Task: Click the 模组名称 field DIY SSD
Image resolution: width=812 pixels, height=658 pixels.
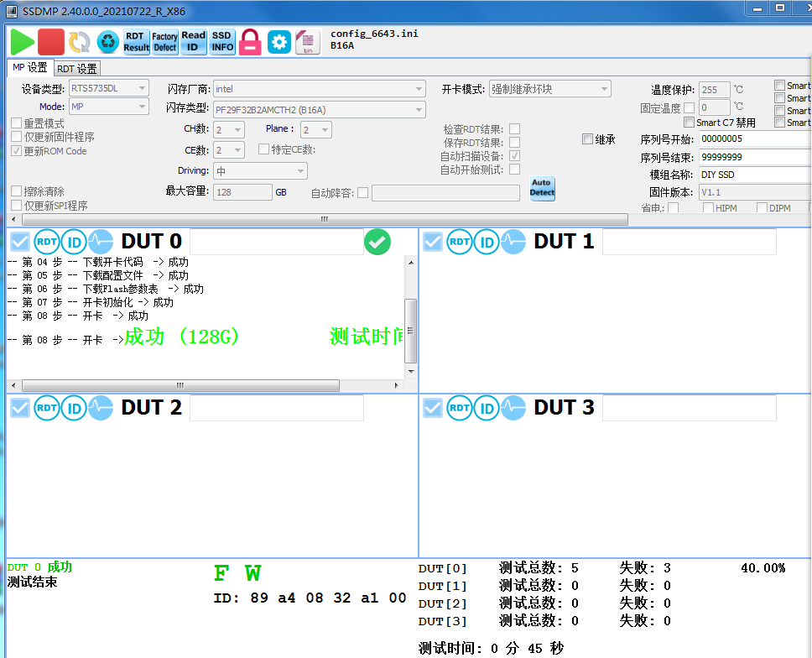Action: pyautogui.click(x=755, y=175)
